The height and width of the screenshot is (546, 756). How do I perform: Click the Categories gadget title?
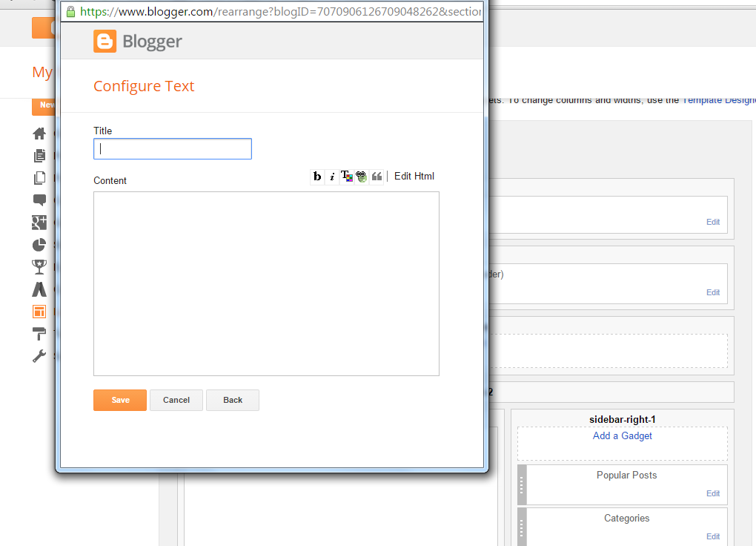626,518
